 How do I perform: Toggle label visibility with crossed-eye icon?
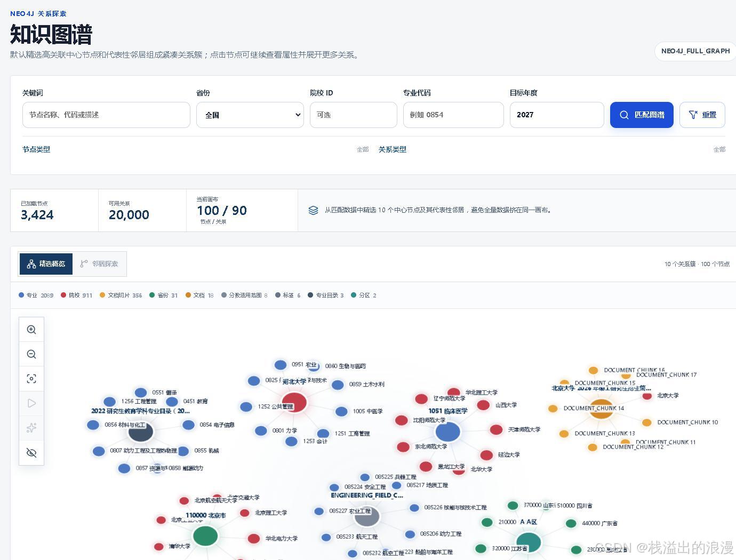coord(31,453)
